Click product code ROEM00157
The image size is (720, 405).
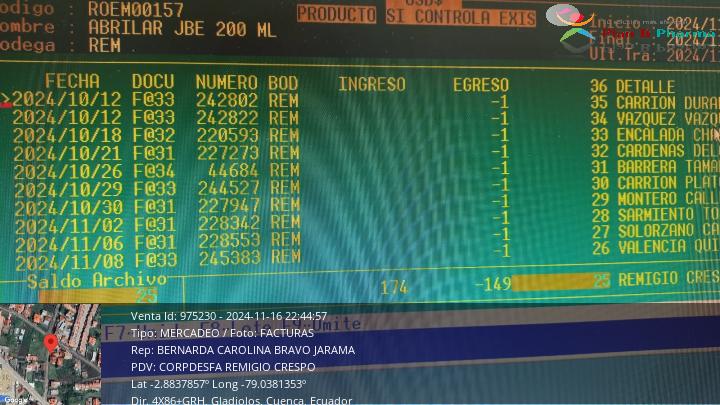[x=136, y=9]
